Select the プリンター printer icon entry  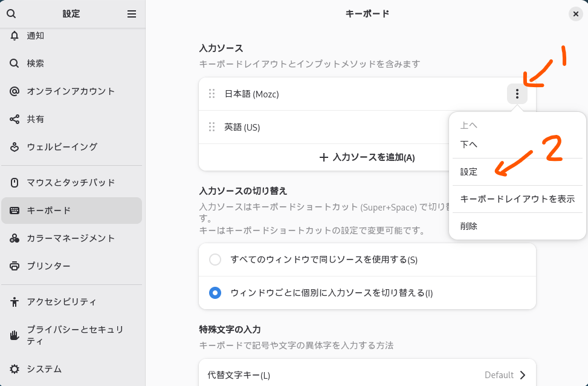15,266
